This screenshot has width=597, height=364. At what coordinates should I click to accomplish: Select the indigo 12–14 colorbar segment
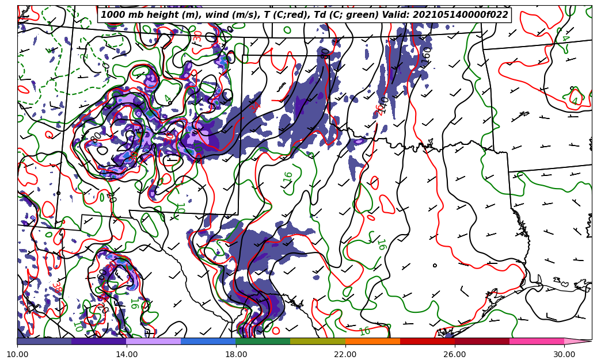tap(99, 341)
